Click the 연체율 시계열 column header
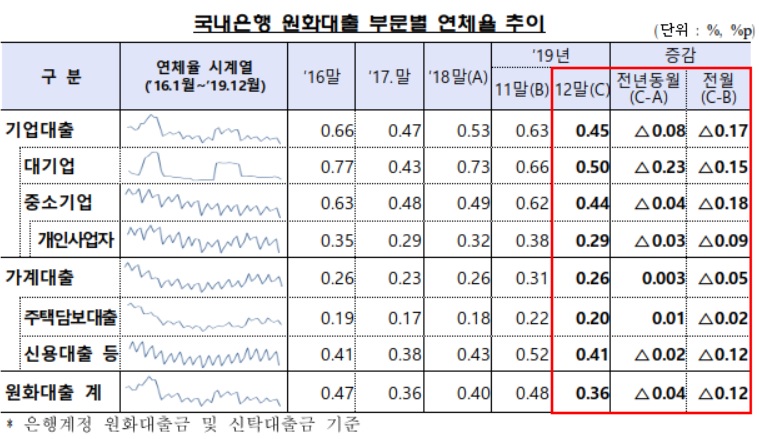Screen dimensions: 759x439 point(205,76)
